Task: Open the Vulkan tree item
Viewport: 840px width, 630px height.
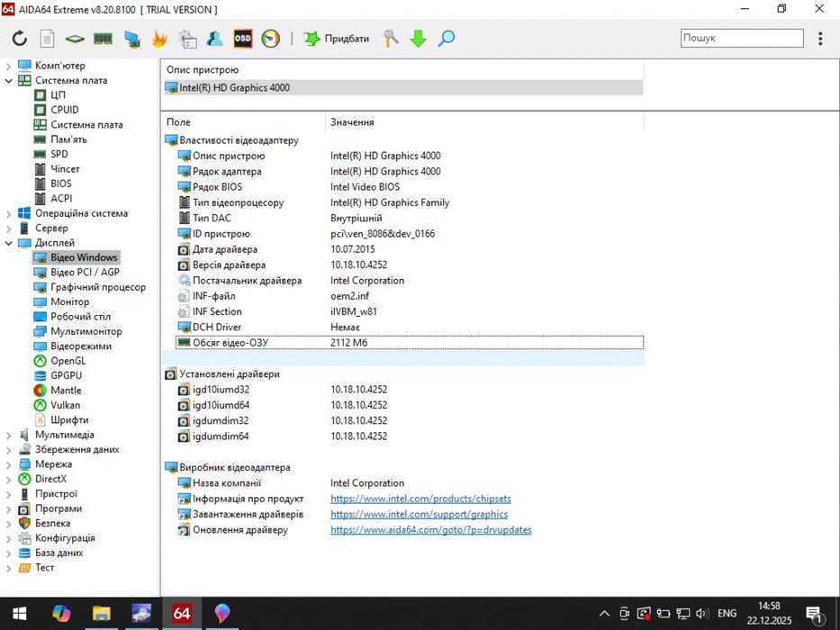Action: coord(66,405)
